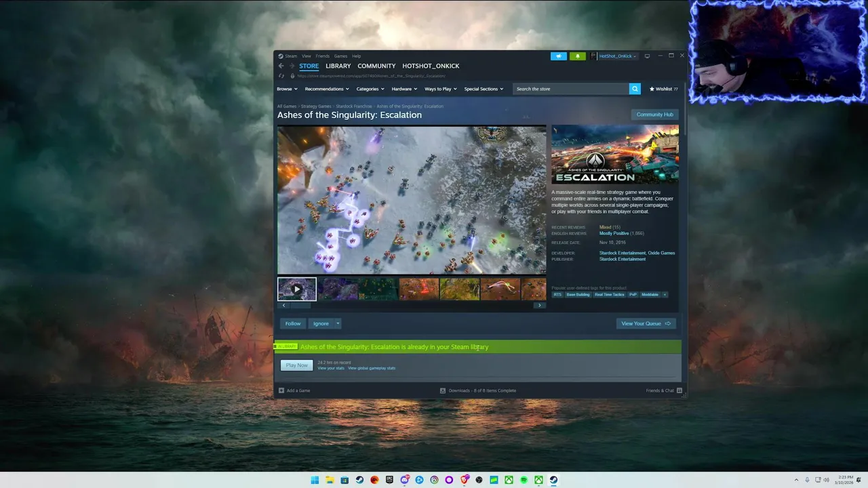Expand the Recommendations dropdown
The image size is (868, 488).
pos(327,89)
